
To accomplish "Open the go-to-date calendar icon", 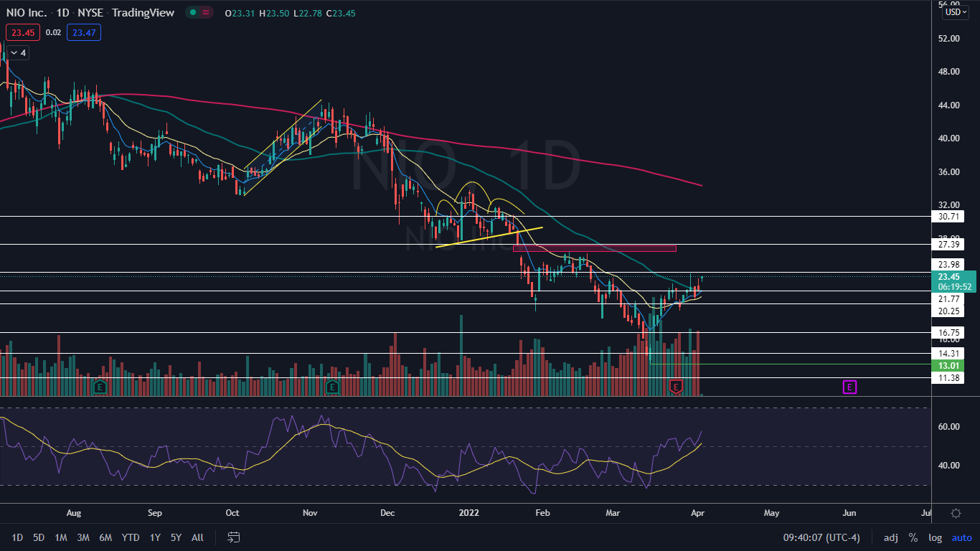I will click(233, 537).
